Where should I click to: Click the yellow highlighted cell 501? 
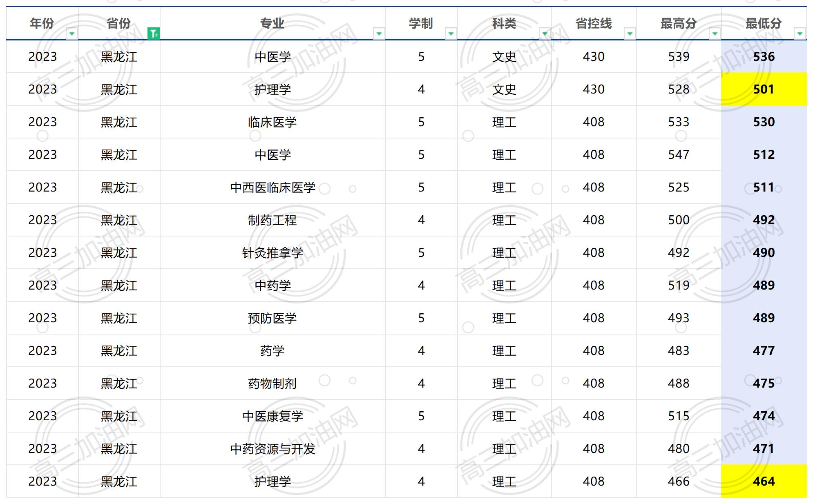click(x=764, y=89)
